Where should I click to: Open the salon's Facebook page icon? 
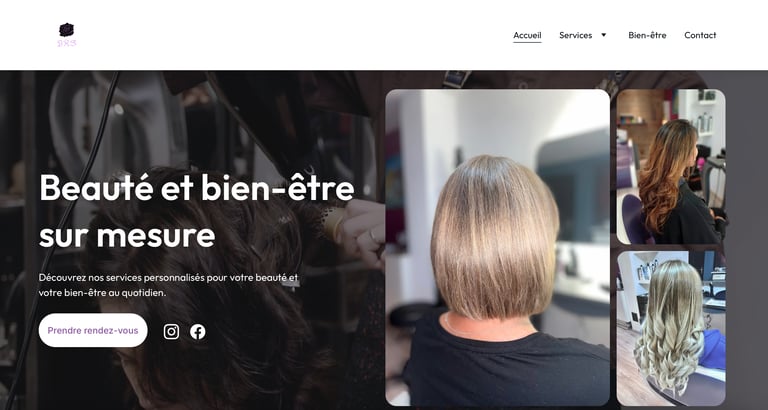point(198,332)
